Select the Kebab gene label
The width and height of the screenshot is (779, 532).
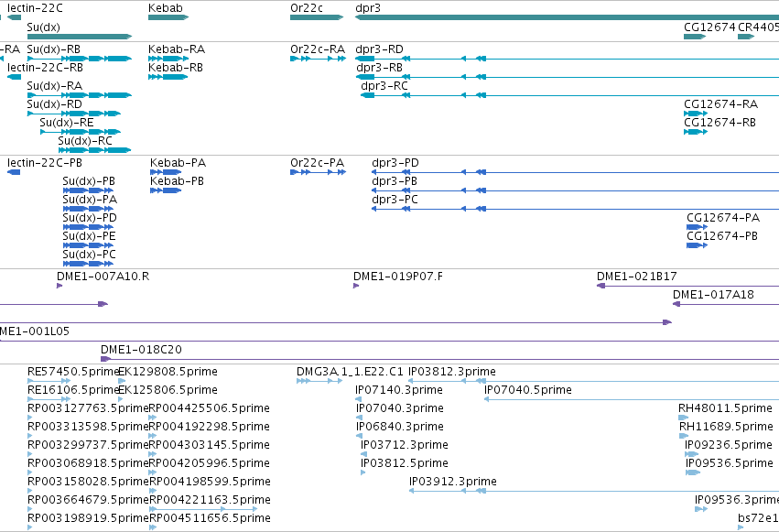(x=166, y=8)
